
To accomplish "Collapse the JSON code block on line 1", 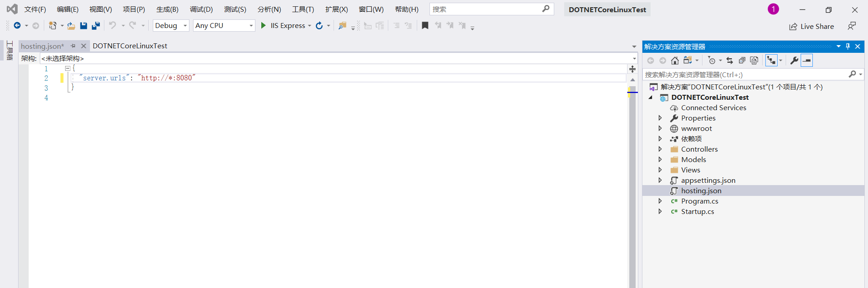I will (67, 68).
